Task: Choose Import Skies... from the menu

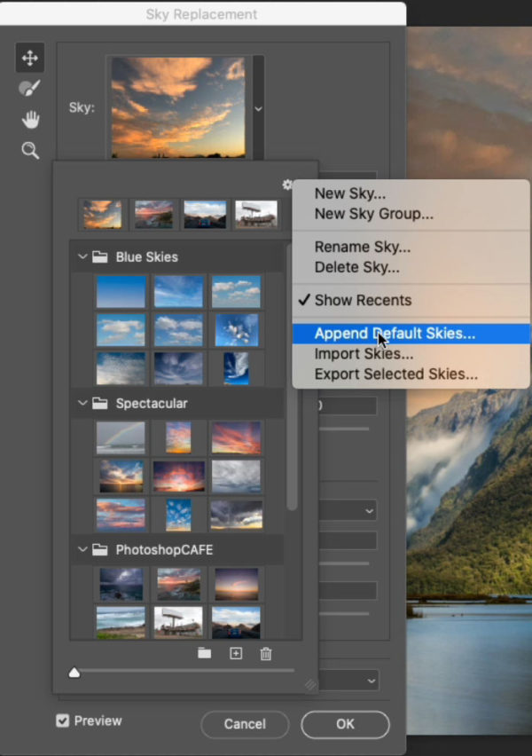Action: click(411, 354)
